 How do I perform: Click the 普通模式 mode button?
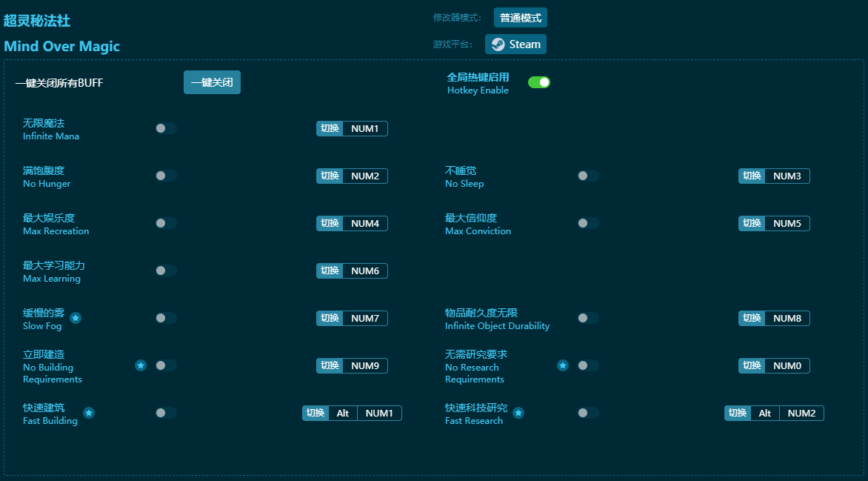(x=521, y=18)
